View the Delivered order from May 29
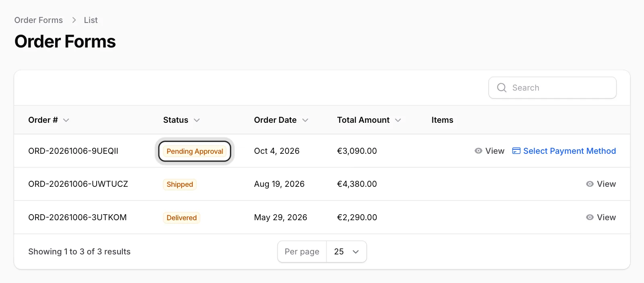Image resolution: width=644 pixels, height=283 pixels. click(x=601, y=217)
